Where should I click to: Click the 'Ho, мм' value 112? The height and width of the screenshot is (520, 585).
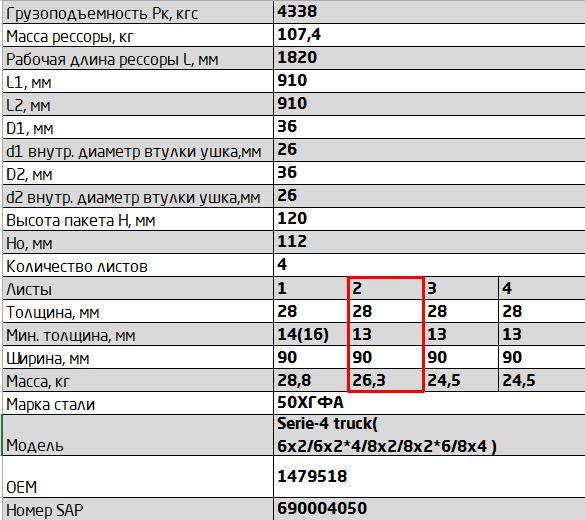coord(429,242)
